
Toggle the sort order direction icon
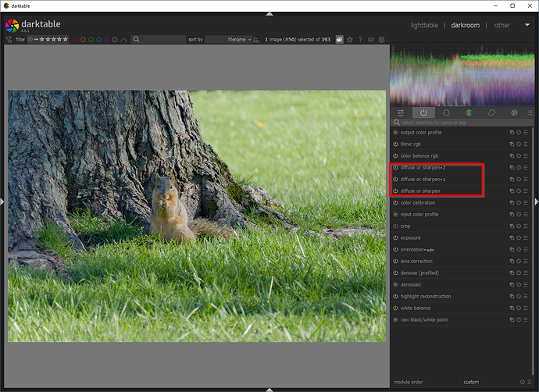coord(256,40)
